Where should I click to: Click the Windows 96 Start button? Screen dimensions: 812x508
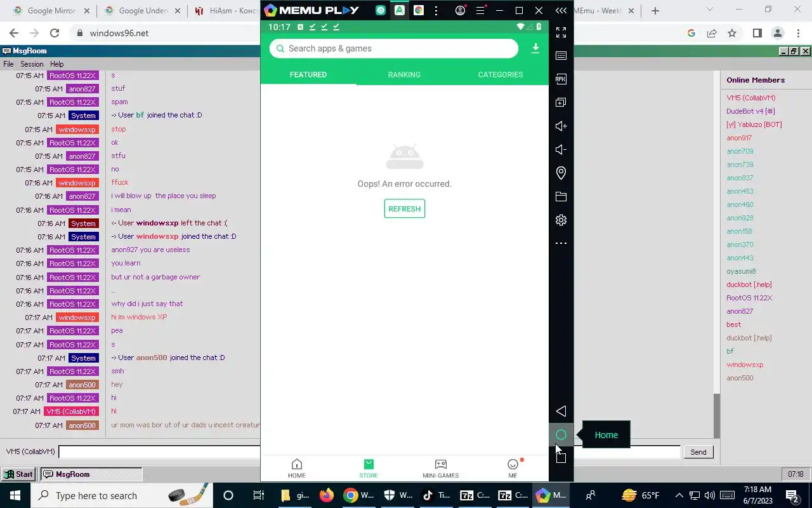click(18, 474)
